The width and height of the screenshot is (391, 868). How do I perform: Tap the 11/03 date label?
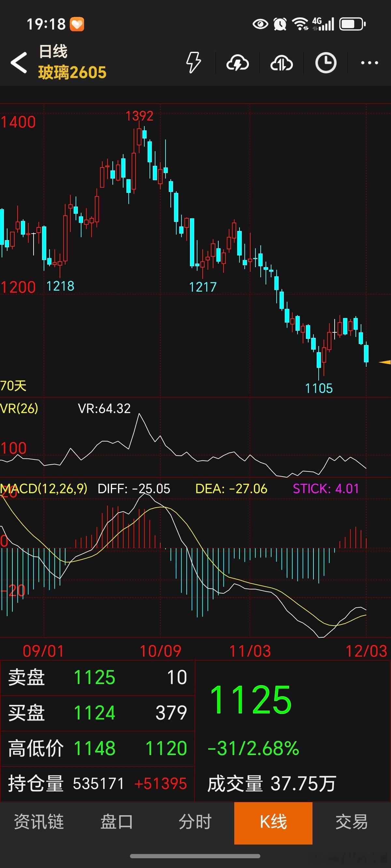pyautogui.click(x=250, y=651)
